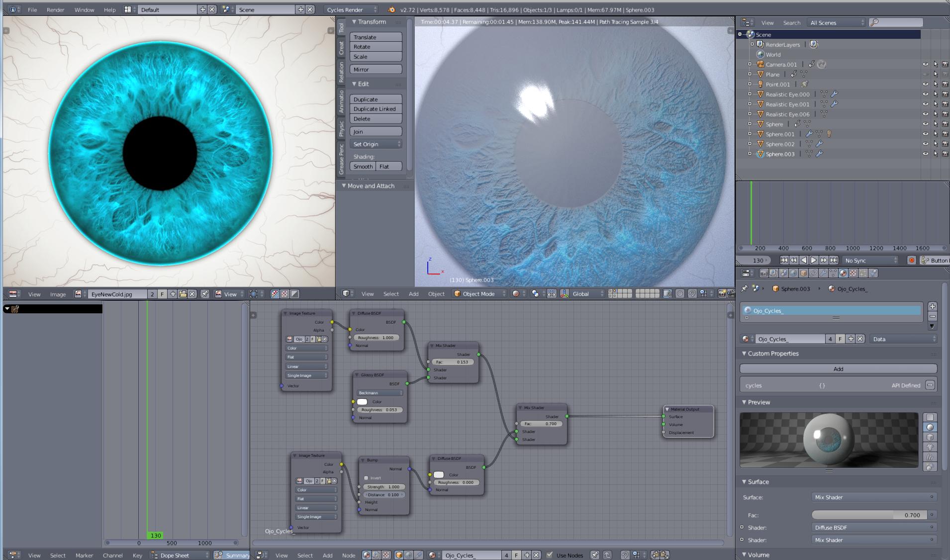
Task: Click Smooth shading button
Action: tap(363, 167)
